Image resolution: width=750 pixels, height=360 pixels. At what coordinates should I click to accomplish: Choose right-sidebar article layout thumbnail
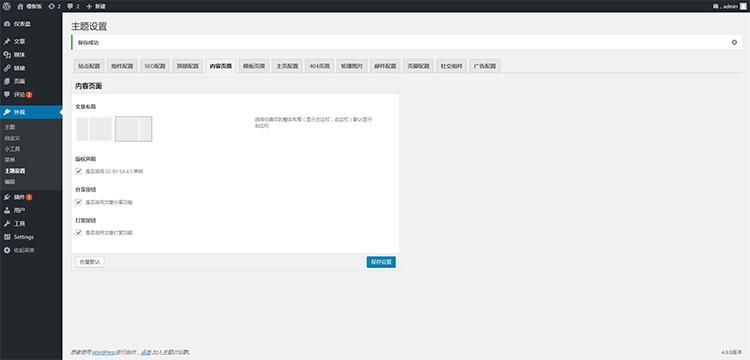click(x=133, y=129)
